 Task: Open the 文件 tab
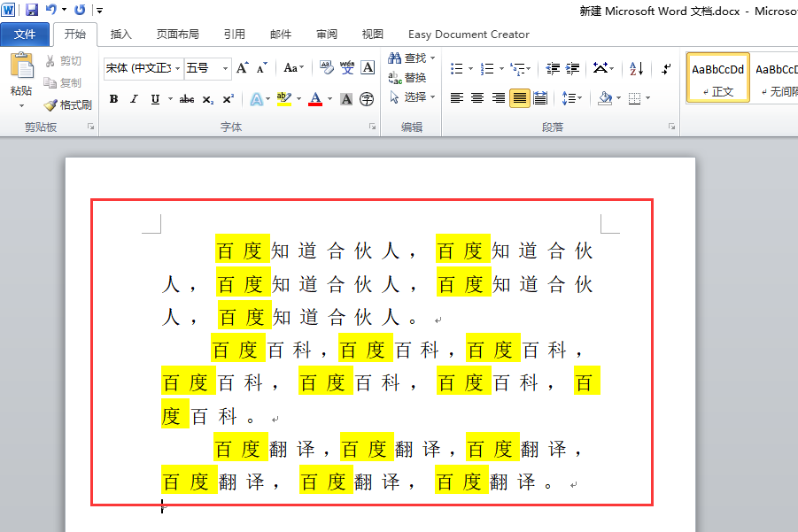pyautogui.click(x=25, y=34)
